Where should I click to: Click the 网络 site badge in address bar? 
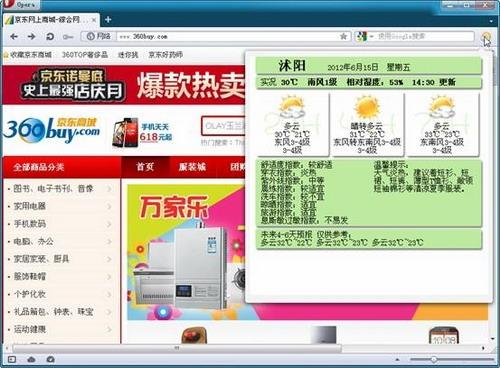[98, 36]
